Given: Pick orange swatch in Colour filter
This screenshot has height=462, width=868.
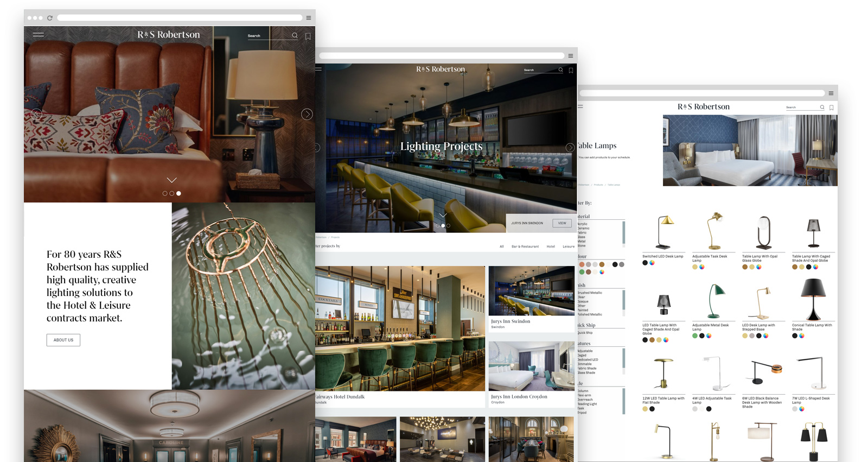Looking at the screenshot, I should pyautogui.click(x=582, y=264).
